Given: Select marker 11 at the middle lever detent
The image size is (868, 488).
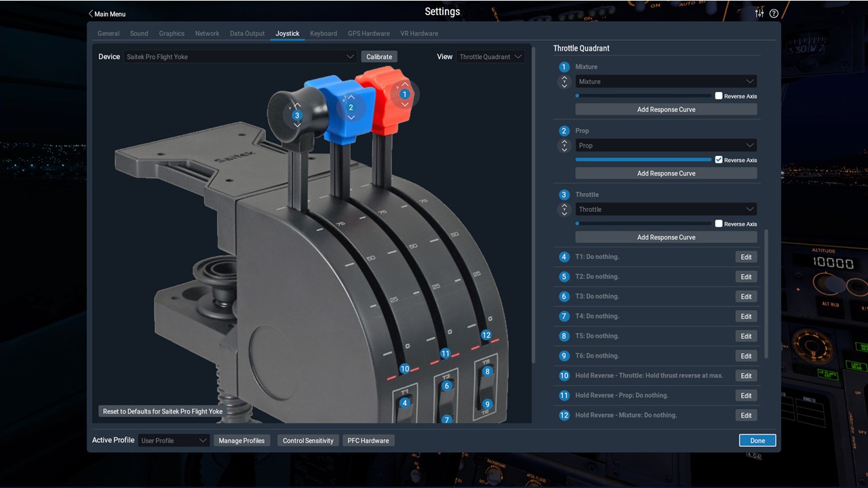Looking at the screenshot, I should [x=446, y=353].
